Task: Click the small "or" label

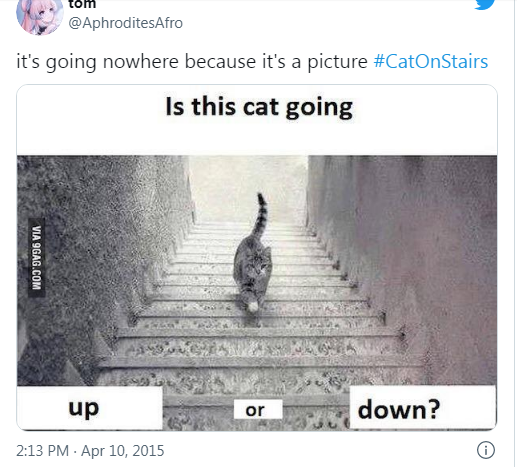Action: [255, 410]
